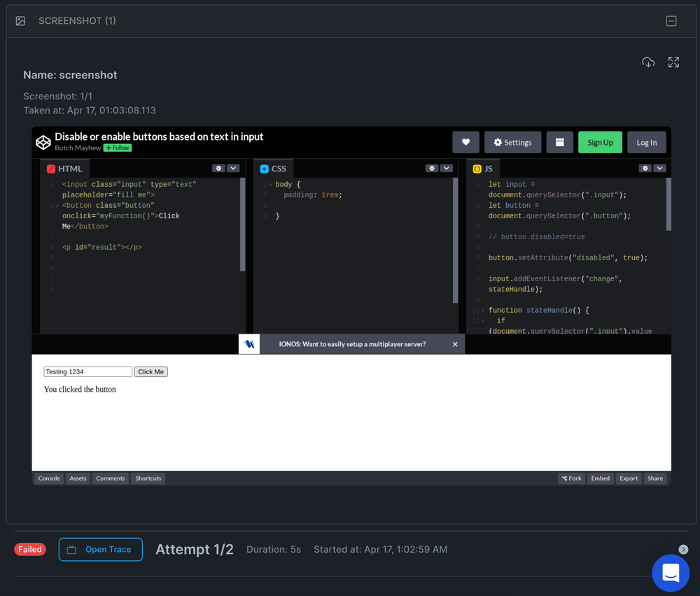Open the Console panel
This screenshot has width=700, height=596.
48,478
